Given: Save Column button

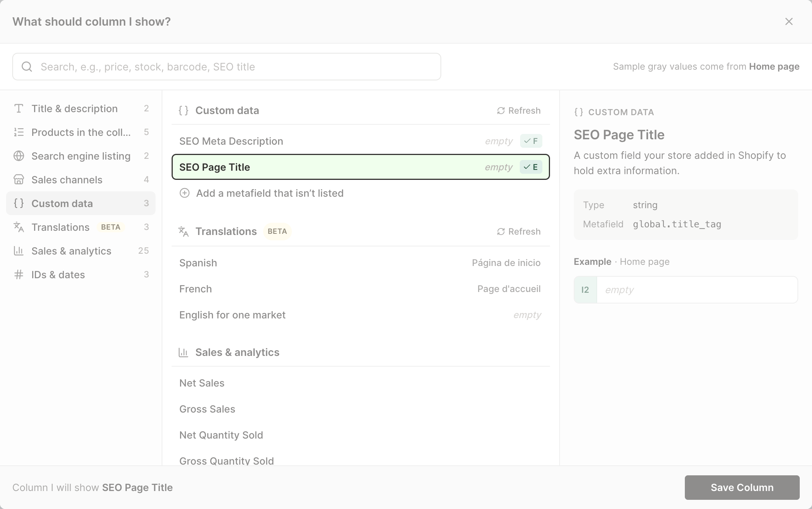Looking at the screenshot, I should pyautogui.click(x=742, y=488).
